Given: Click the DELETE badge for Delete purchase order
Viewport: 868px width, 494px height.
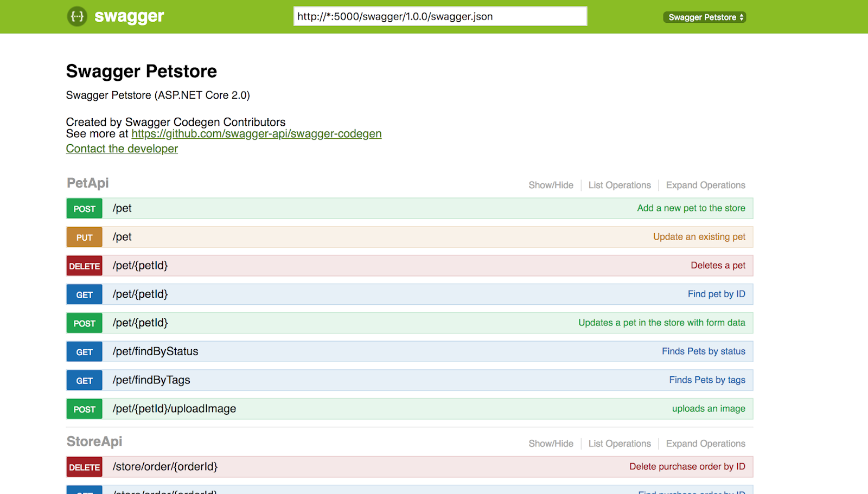Looking at the screenshot, I should tap(85, 467).
